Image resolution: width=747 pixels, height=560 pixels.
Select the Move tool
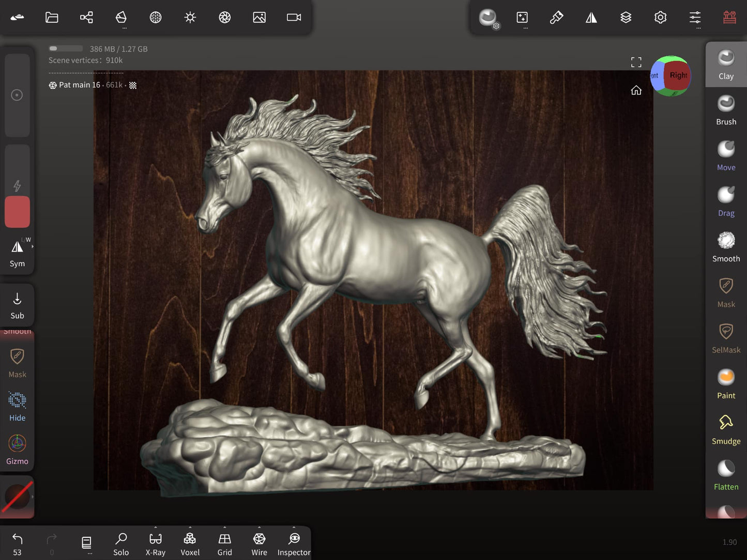click(x=726, y=155)
